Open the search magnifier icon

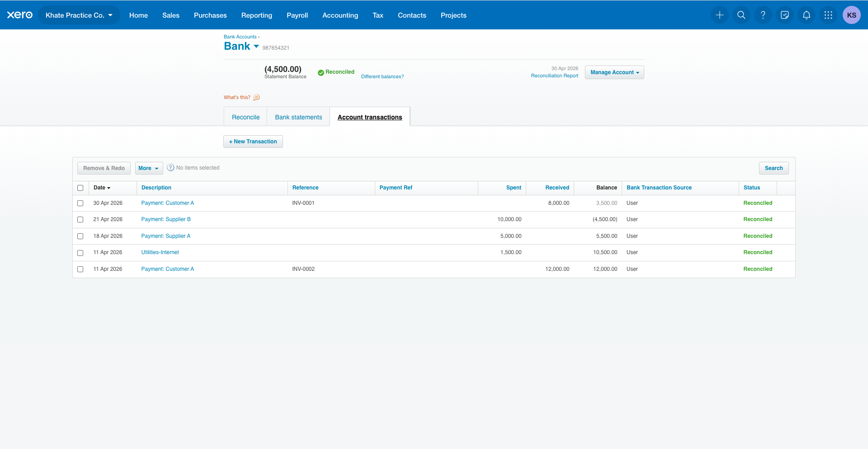(x=741, y=15)
